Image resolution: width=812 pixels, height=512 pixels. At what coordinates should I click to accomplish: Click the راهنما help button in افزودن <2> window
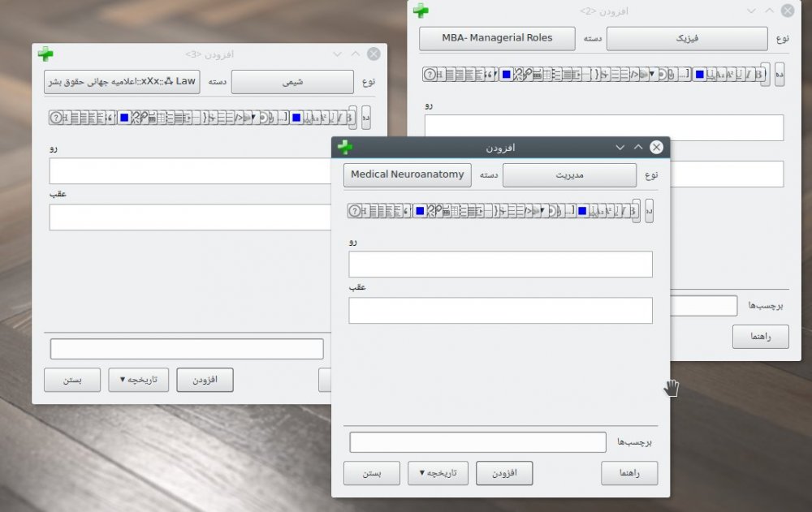(760, 337)
